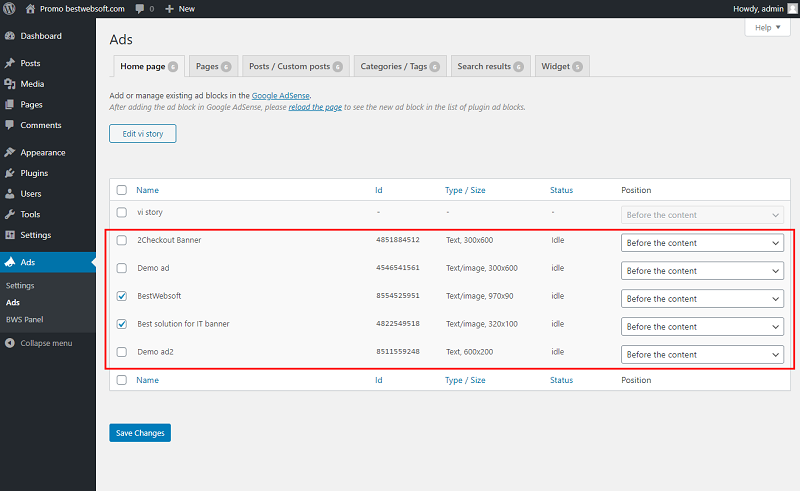The width and height of the screenshot is (800, 491).
Task: Open the Google AdSense link
Action: pos(281,95)
